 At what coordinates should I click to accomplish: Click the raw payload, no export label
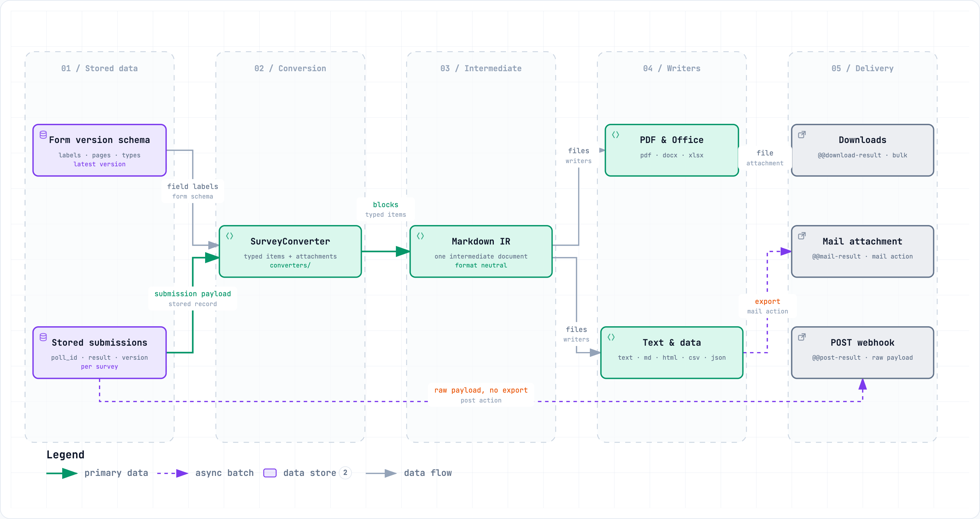point(481,390)
